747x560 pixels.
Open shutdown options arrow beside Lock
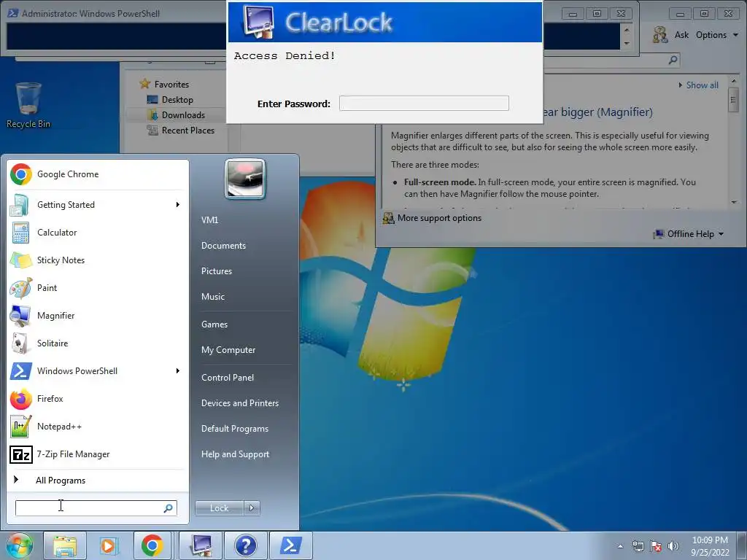click(252, 508)
